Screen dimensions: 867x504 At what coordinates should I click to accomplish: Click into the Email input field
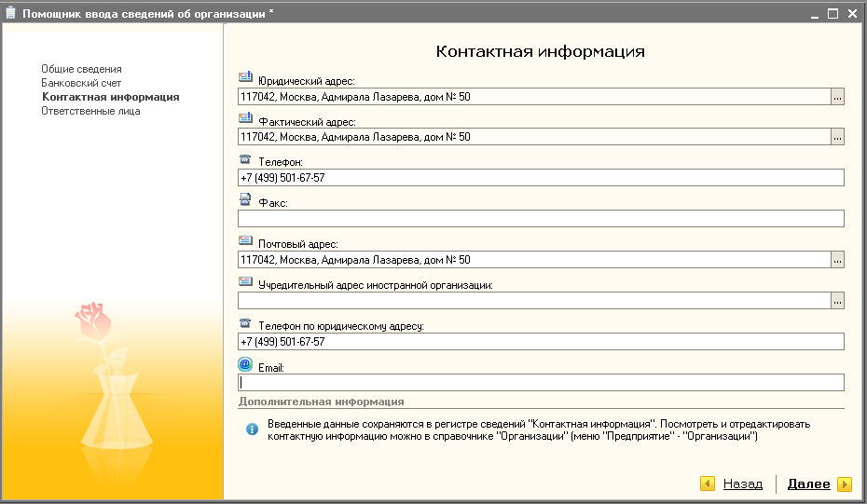point(541,382)
